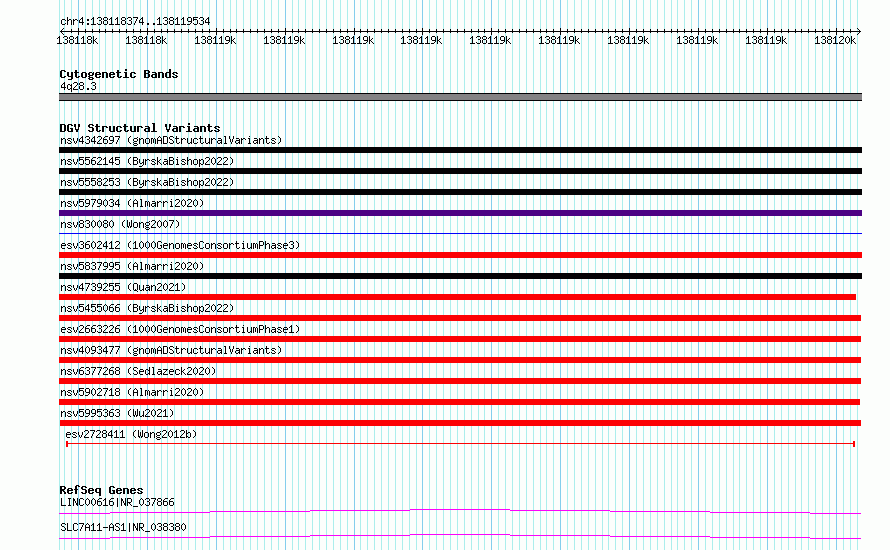The image size is (890, 550).
Task: Click the thin red esv2728411 line
Action: click(460, 444)
